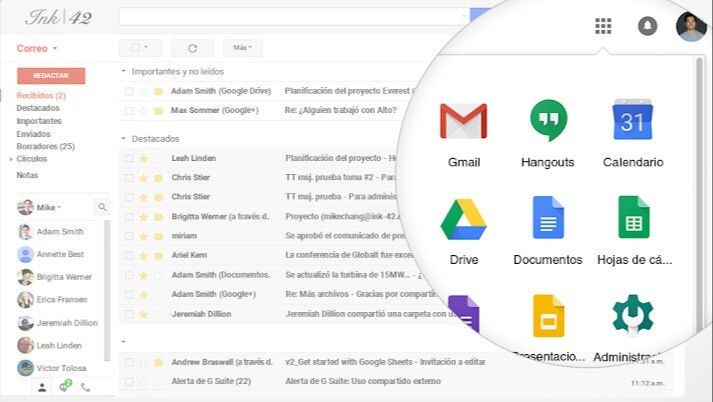Select checkbox for Leah Linden's email
Viewport: 713px width, 402px height.
click(x=129, y=158)
